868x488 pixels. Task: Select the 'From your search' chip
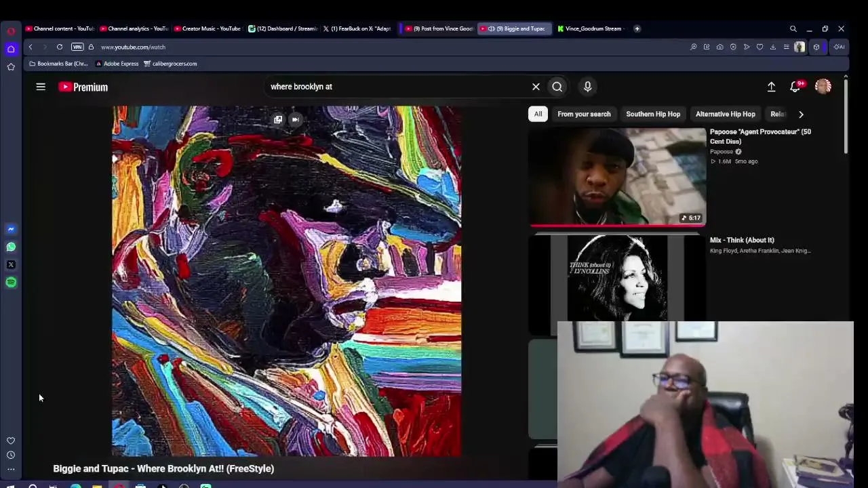[x=584, y=114]
